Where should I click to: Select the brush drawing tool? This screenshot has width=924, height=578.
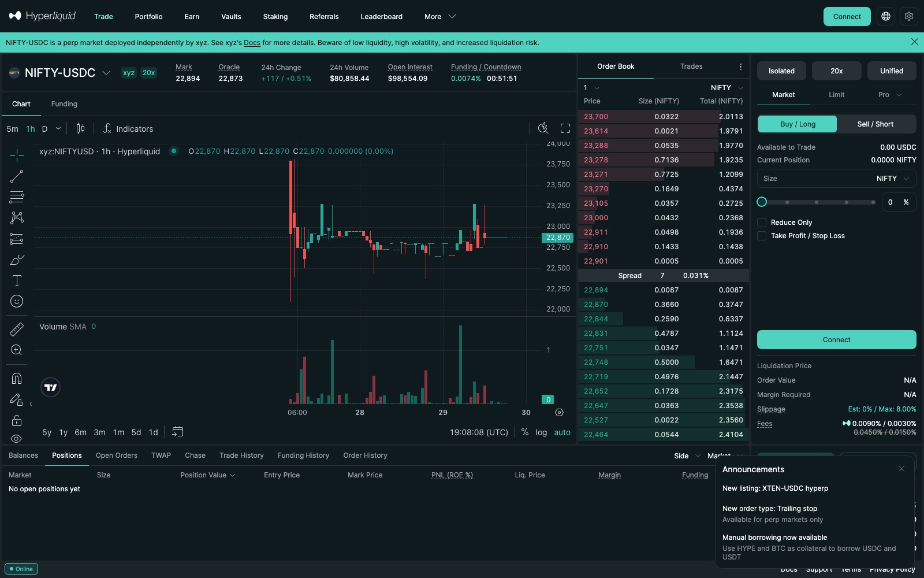coord(17,260)
